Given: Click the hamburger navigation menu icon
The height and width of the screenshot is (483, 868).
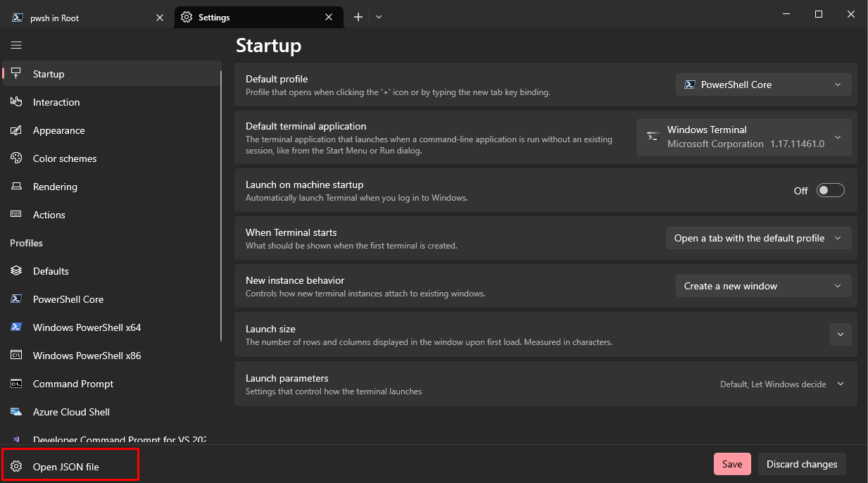Looking at the screenshot, I should [x=16, y=45].
